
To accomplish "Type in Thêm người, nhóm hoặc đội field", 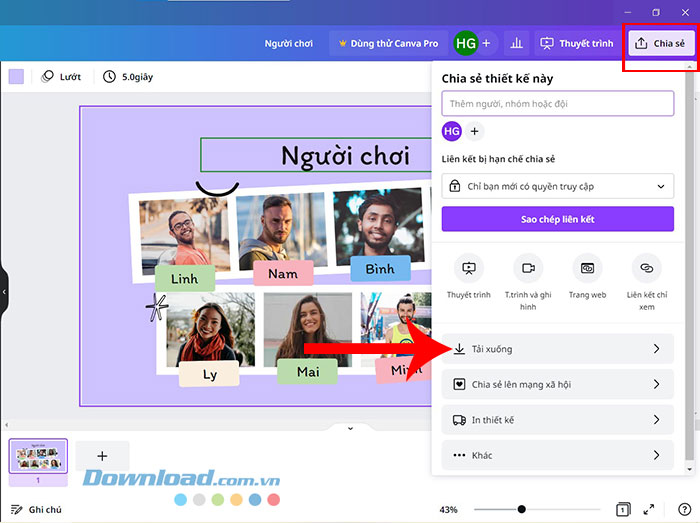I will (557, 103).
